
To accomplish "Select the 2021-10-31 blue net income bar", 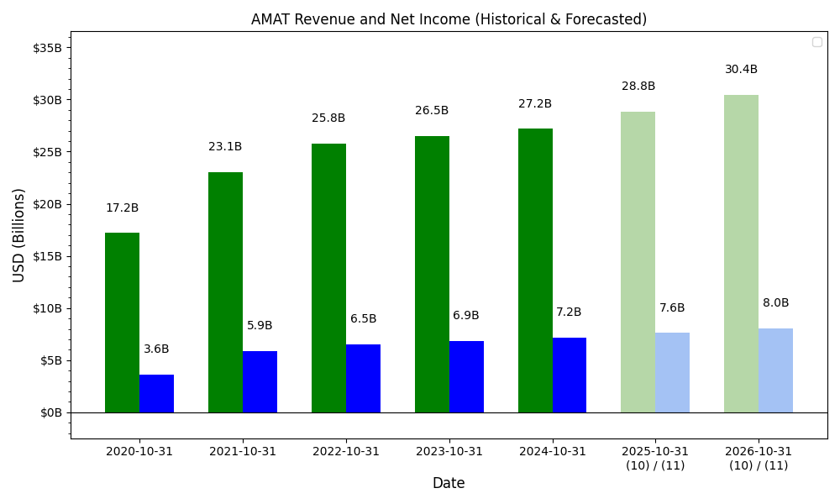I will (x=260, y=382).
